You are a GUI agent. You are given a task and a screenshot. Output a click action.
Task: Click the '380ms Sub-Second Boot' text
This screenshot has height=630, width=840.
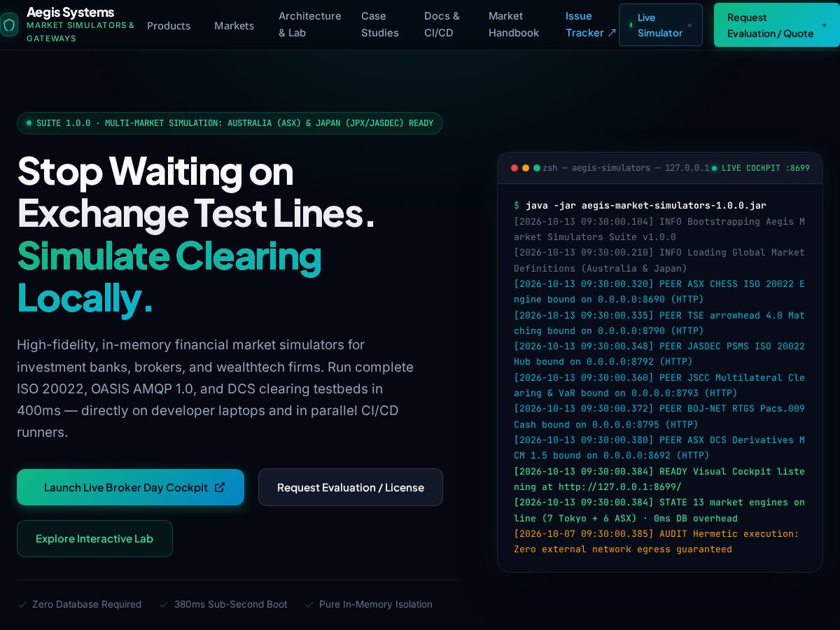(x=230, y=604)
